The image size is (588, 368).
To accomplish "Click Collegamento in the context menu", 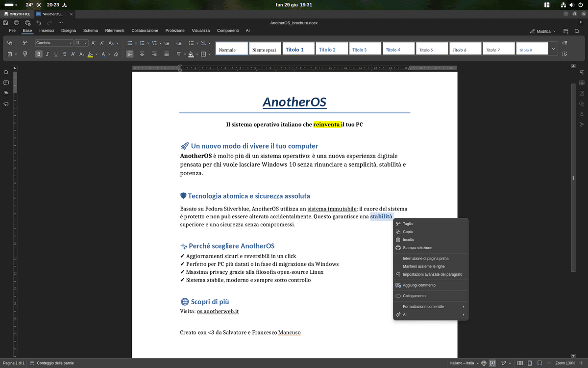I will coord(431,296).
